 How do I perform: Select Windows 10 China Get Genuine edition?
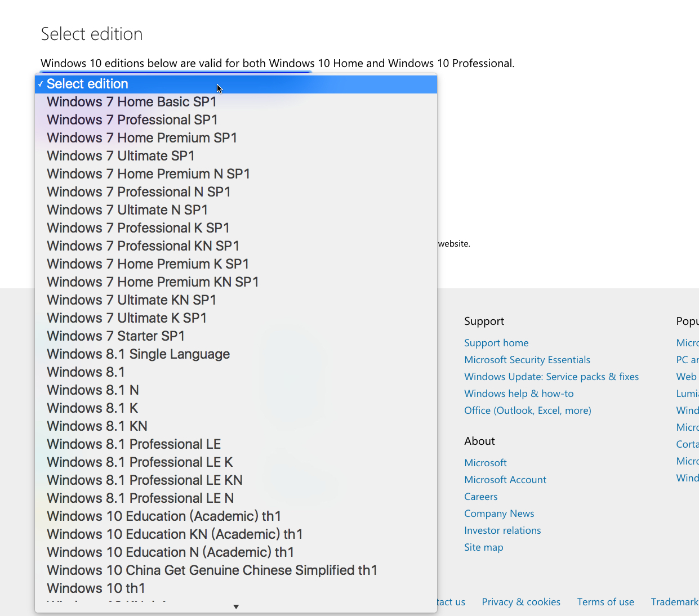pyautogui.click(x=236, y=570)
